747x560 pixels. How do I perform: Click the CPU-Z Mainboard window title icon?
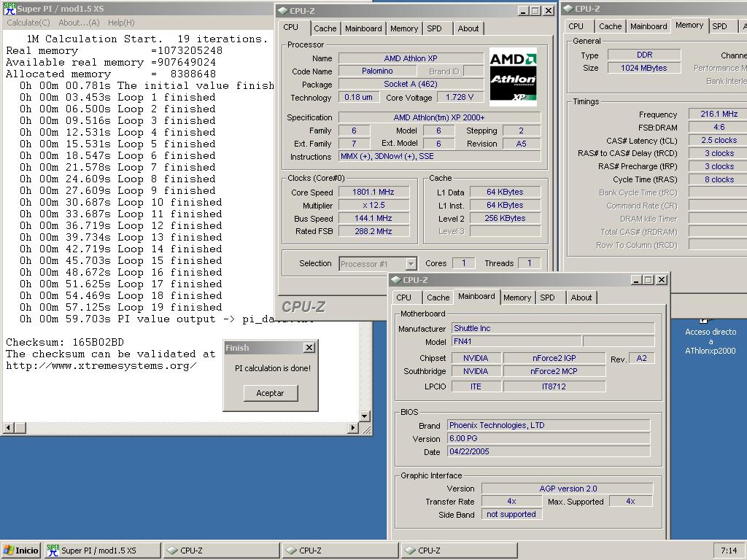396,279
